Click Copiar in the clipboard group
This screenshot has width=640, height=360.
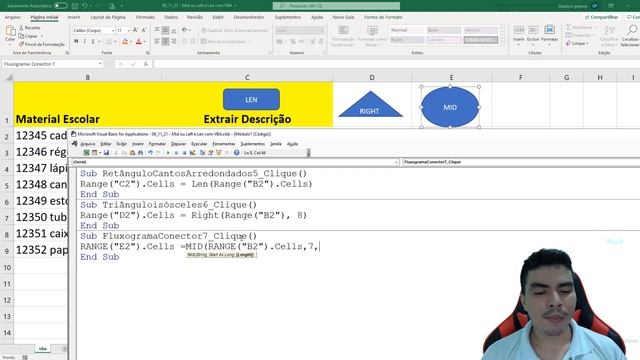[x=29, y=36]
